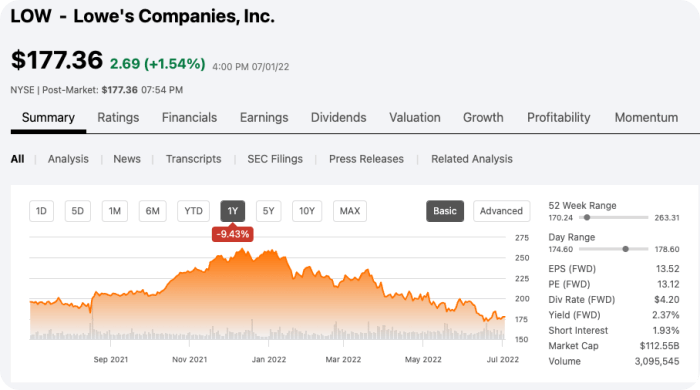Select the 5Y chart range
Screen dimensions: 700x390
coord(268,211)
